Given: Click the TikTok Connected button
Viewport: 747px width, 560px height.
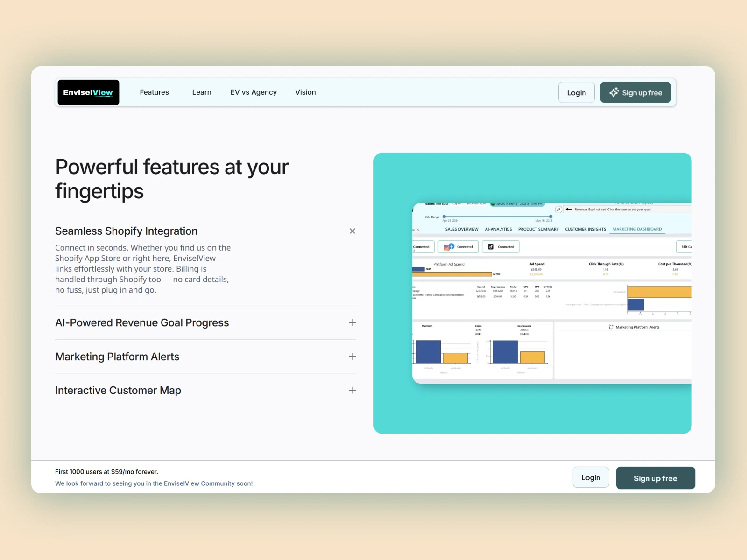Looking at the screenshot, I should [500, 247].
